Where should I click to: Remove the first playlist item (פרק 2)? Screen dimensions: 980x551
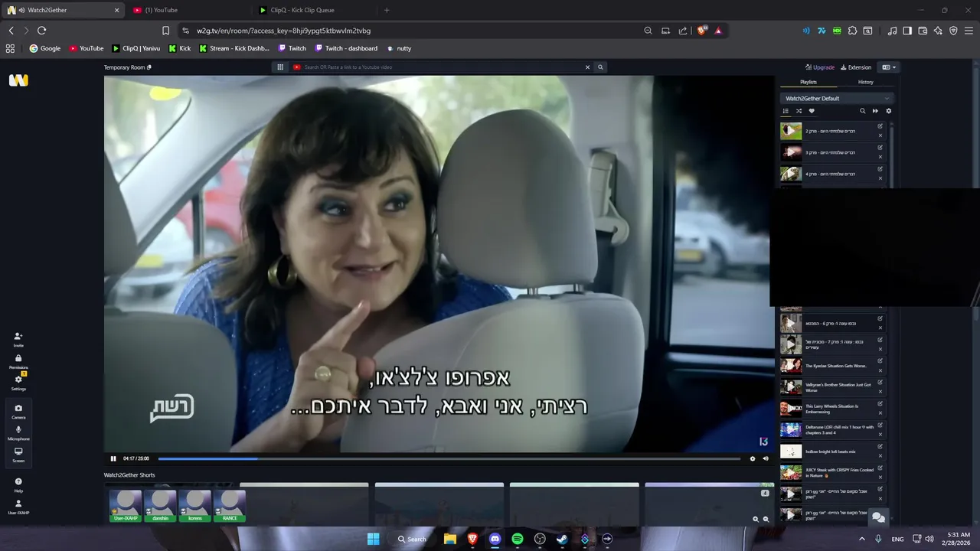[x=880, y=135]
